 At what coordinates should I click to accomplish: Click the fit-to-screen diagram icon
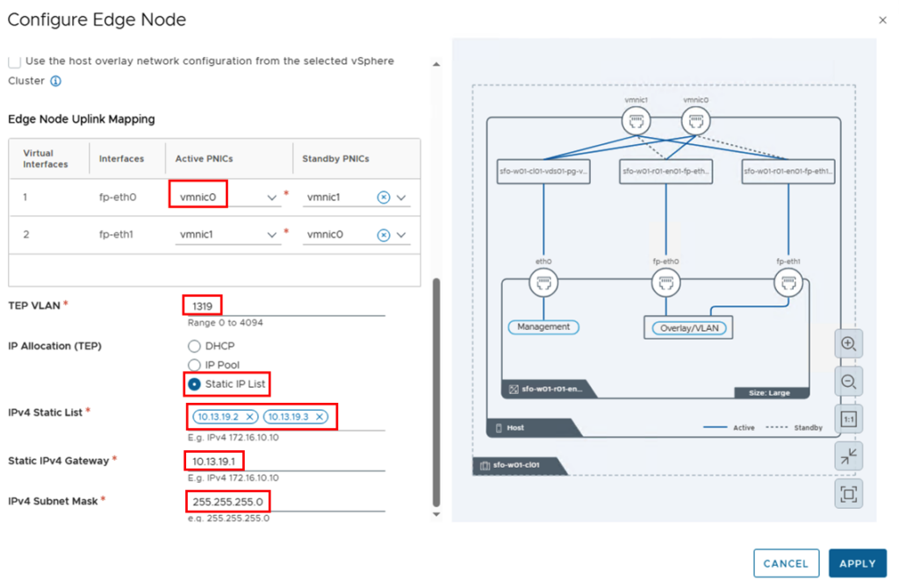848,494
